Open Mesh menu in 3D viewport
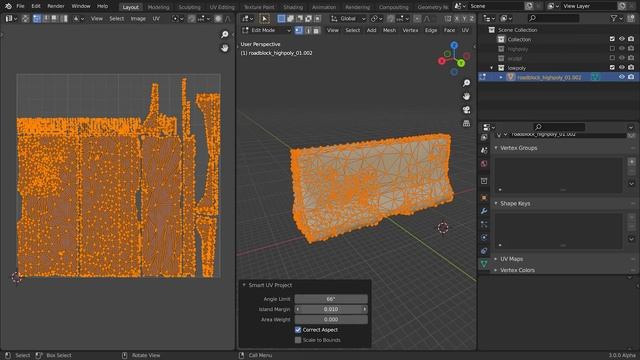The height and width of the screenshot is (360, 640). coord(389,30)
